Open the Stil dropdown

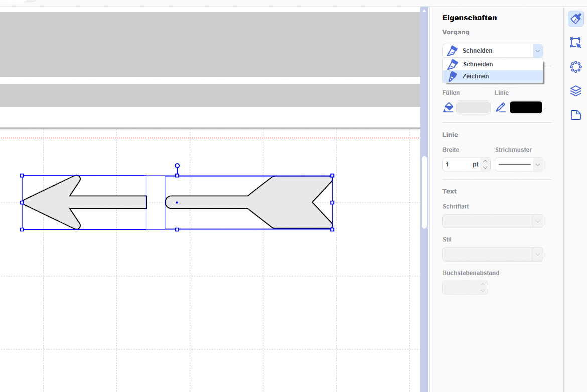coord(492,254)
